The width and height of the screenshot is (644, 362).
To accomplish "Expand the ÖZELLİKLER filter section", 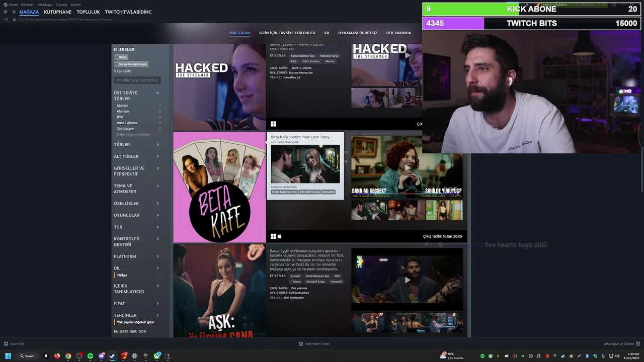I will (x=136, y=203).
